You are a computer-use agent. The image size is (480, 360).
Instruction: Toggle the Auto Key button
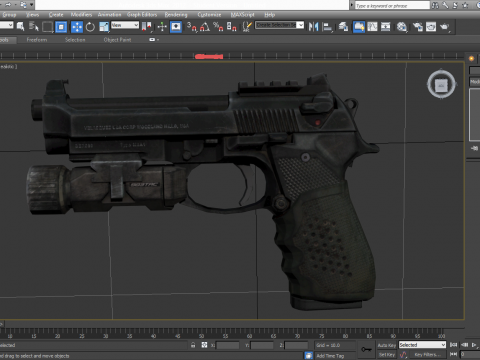coord(387,345)
